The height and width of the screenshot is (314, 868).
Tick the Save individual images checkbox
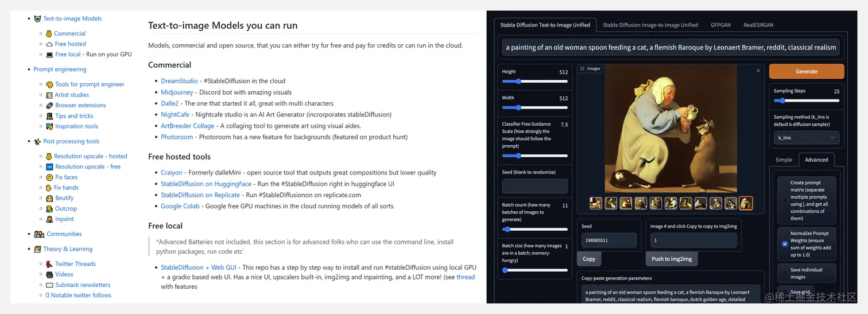coord(785,273)
